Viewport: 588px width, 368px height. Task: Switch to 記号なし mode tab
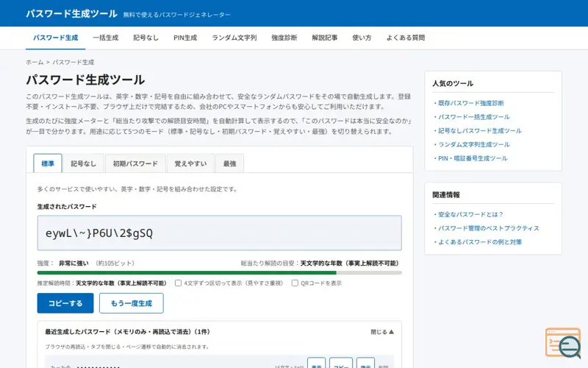(84, 163)
